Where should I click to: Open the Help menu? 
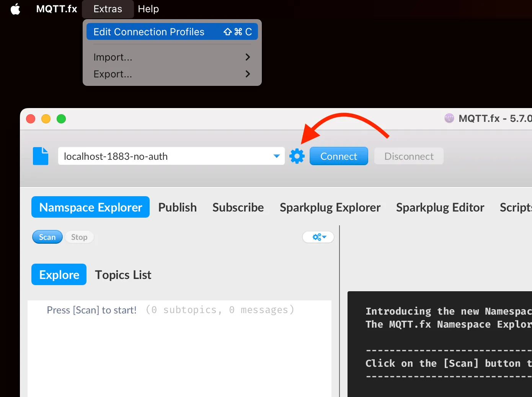coord(148,9)
